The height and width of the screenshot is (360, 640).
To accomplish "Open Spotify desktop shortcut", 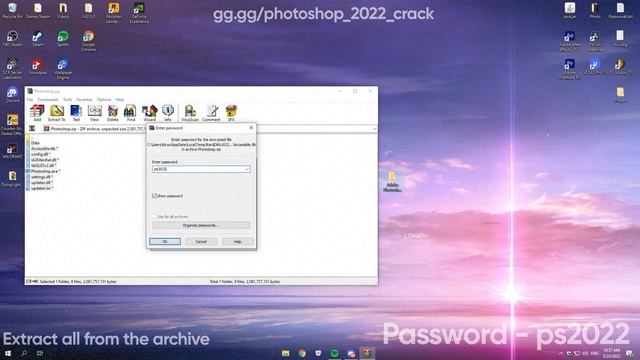I will 63,39.
